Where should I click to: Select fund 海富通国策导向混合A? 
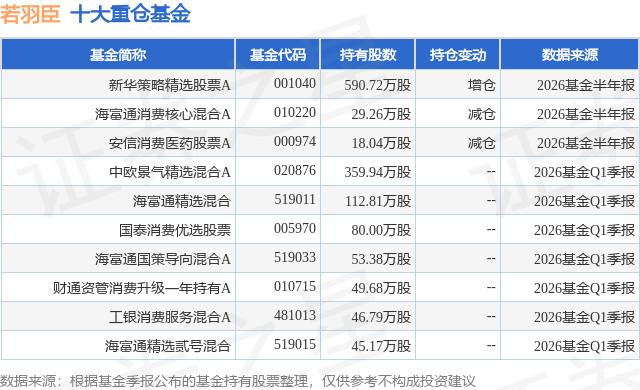coord(163,259)
